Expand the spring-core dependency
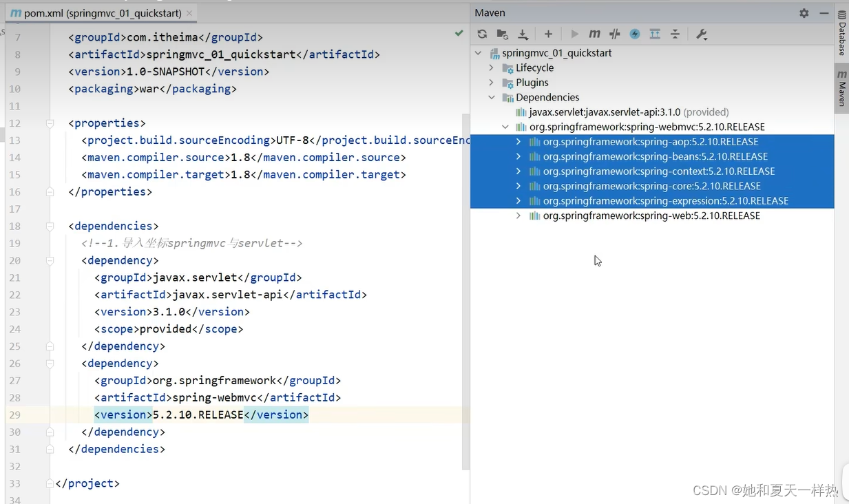 point(518,186)
